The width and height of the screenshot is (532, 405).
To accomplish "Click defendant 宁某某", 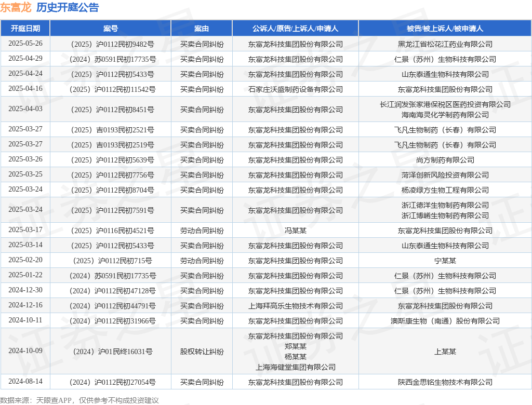I will coord(445,261).
